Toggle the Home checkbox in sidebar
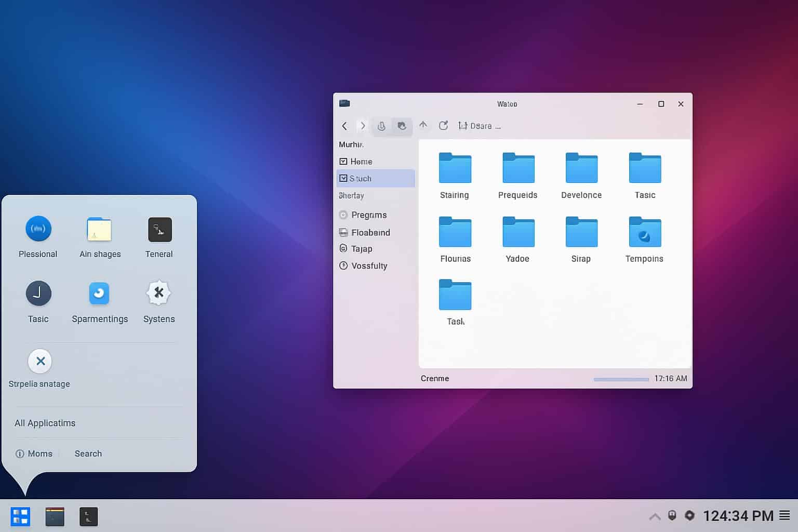The width and height of the screenshot is (798, 532). point(343,162)
